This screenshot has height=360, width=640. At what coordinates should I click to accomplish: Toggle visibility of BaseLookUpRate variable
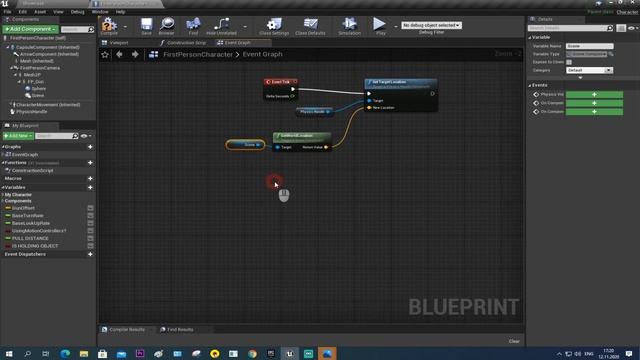pyautogui.click(x=90, y=223)
